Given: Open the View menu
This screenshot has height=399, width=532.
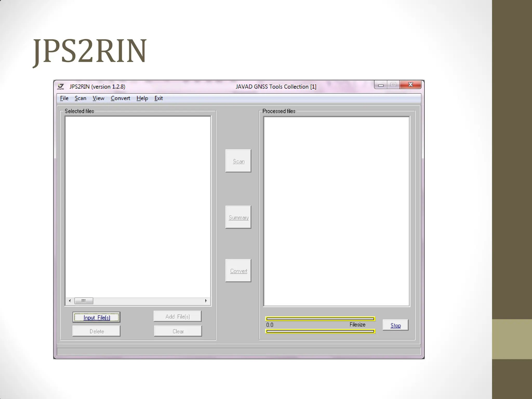Looking at the screenshot, I should tap(98, 98).
